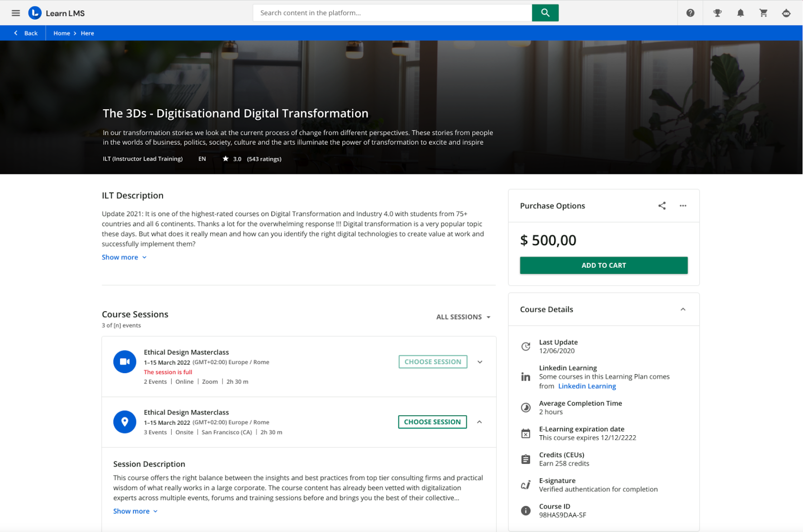The width and height of the screenshot is (803, 532).
Task: Choose the full online Zoom session
Action: [x=433, y=362]
